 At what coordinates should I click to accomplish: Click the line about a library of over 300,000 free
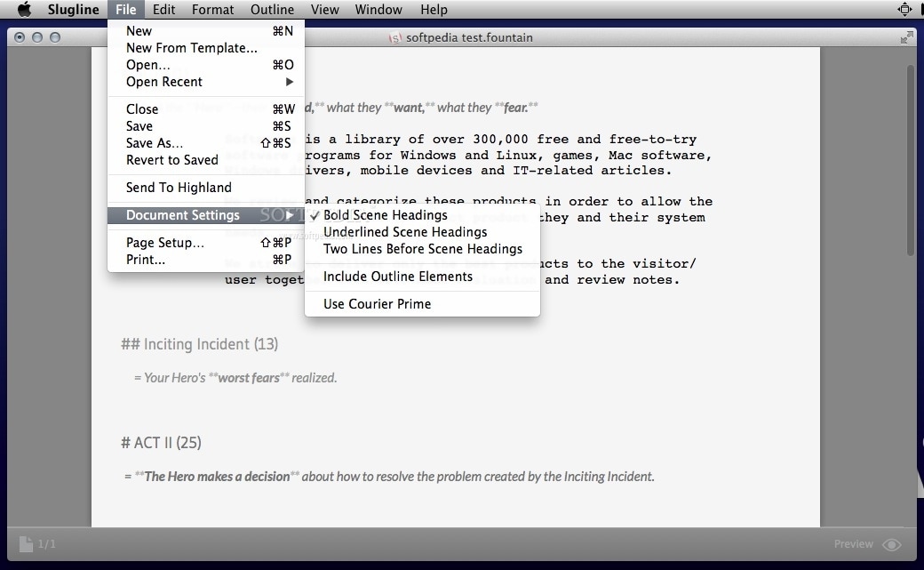[x=501, y=140]
